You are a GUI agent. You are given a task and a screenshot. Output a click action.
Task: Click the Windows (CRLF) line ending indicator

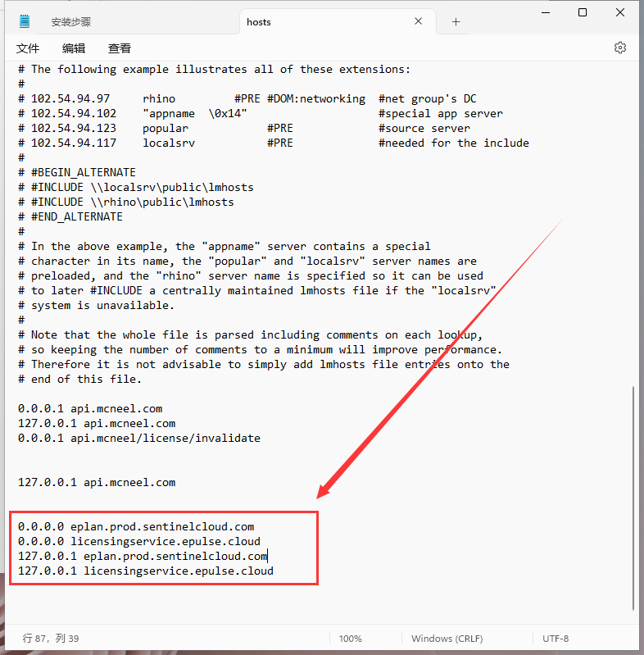coord(447,639)
